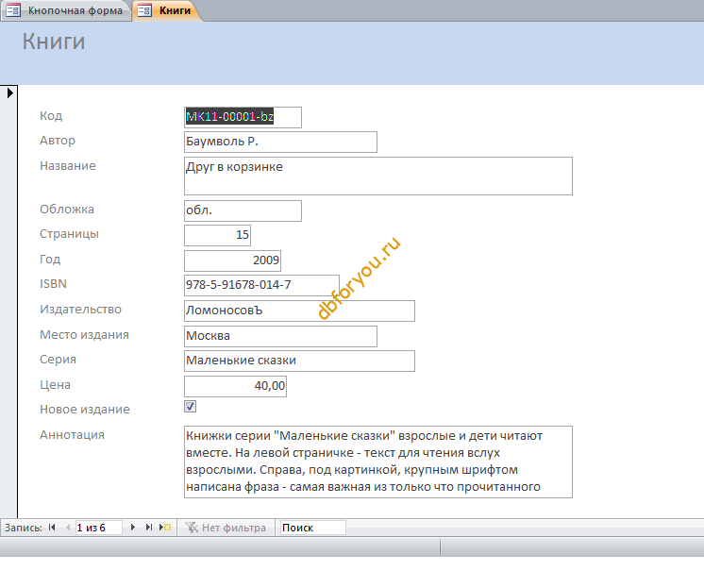The width and height of the screenshot is (704, 588).
Task: Click the Обложка field
Action: click(243, 210)
